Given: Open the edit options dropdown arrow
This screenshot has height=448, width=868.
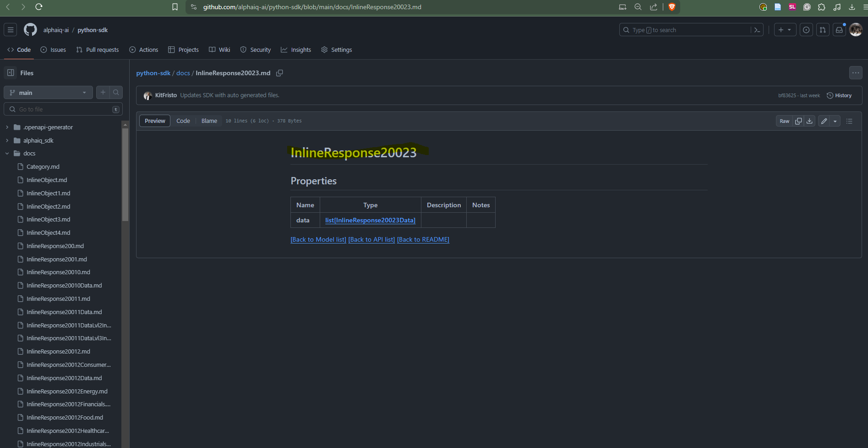Looking at the screenshot, I should point(835,121).
